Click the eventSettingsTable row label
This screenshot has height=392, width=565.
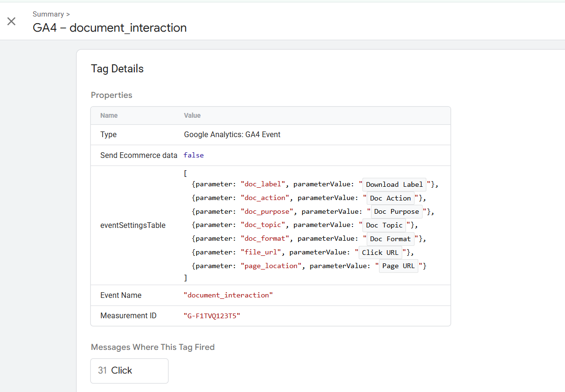(133, 226)
